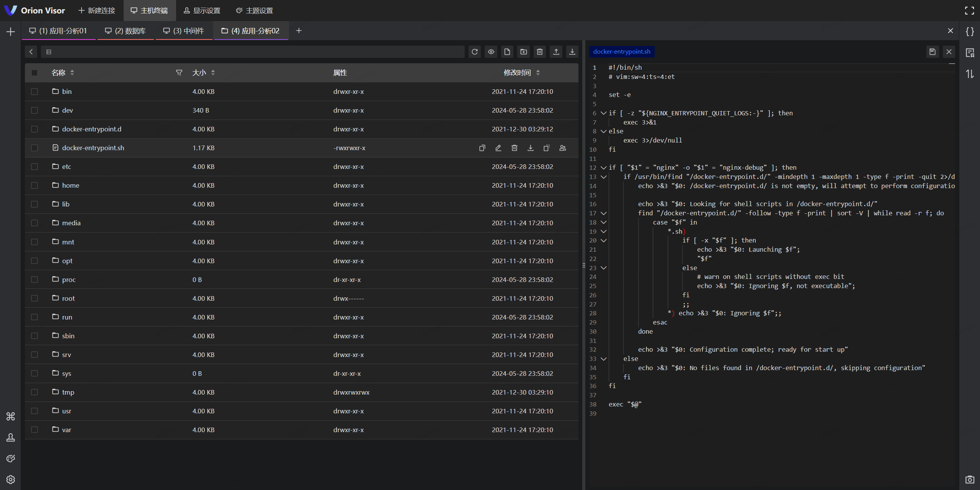Toggle hidden files with the eye icon
The height and width of the screenshot is (490, 980).
pyautogui.click(x=491, y=52)
